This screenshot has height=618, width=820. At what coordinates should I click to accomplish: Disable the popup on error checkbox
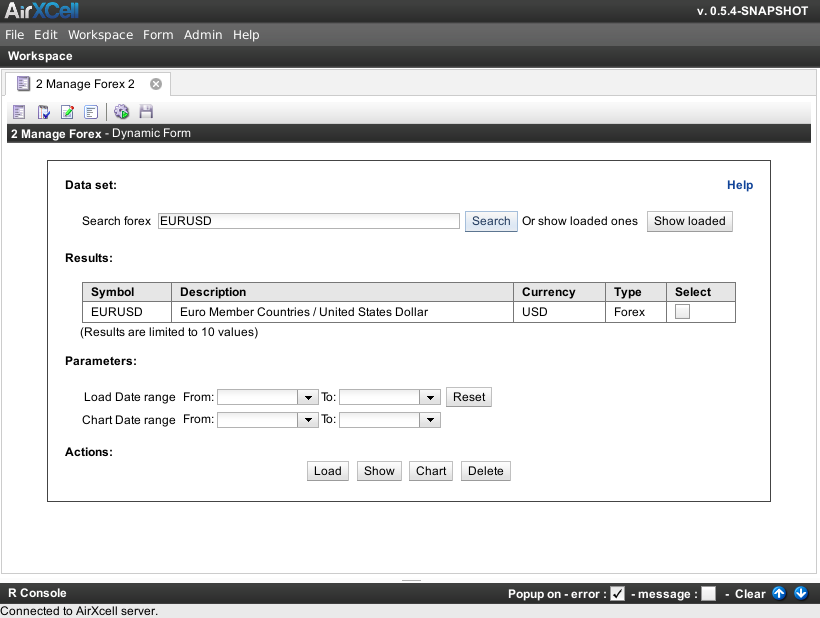tap(618, 594)
